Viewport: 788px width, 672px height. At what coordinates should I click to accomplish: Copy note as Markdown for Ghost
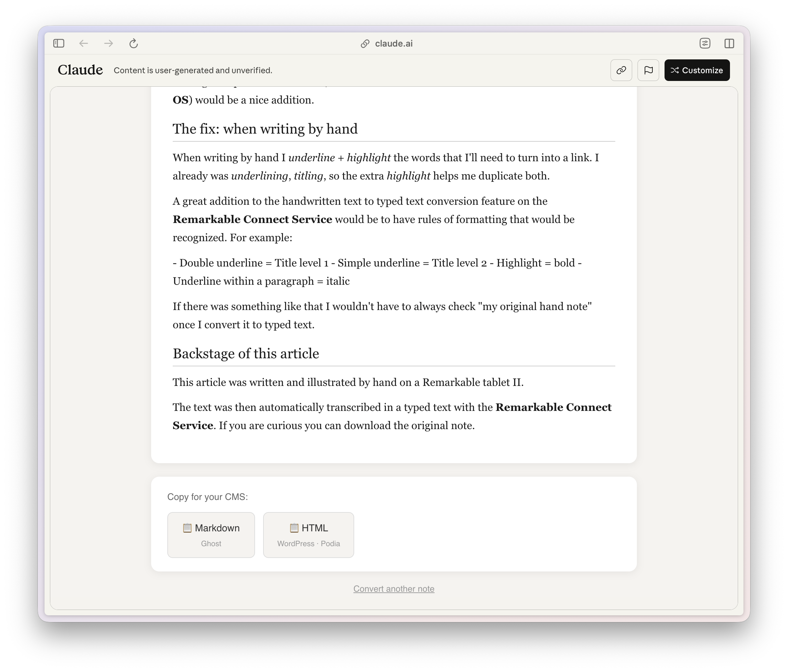click(x=211, y=535)
